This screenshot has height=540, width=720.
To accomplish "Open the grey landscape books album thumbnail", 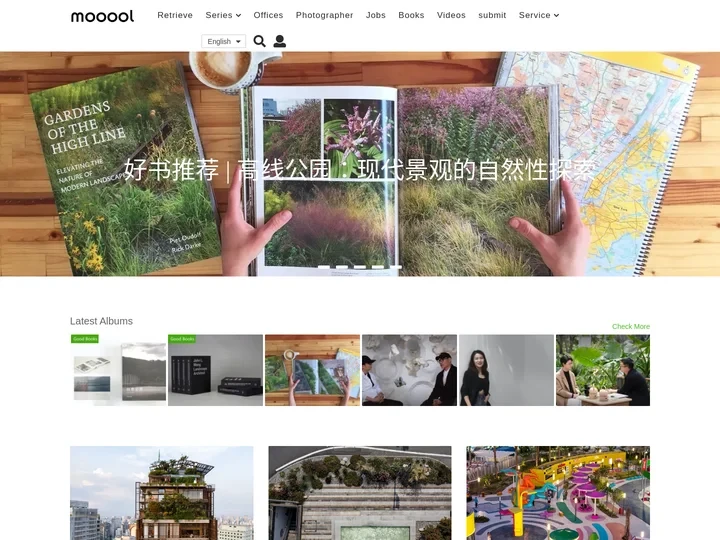I will (118, 370).
